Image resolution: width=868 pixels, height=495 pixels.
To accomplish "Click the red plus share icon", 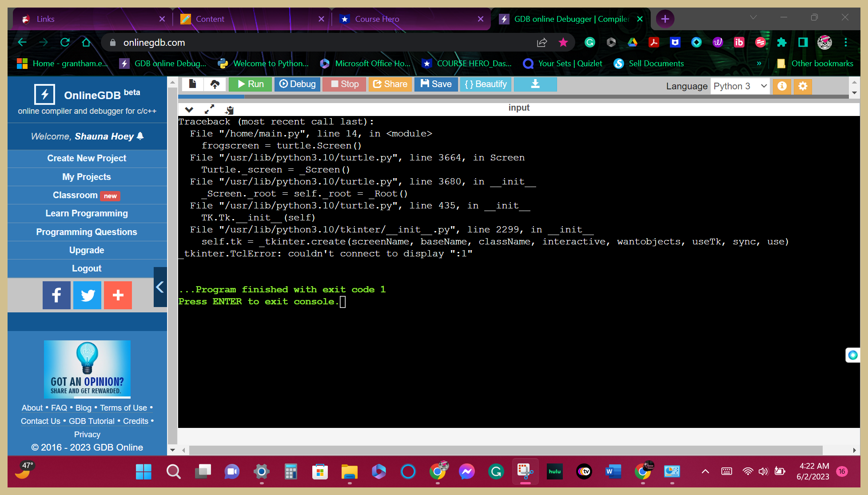I will (118, 295).
